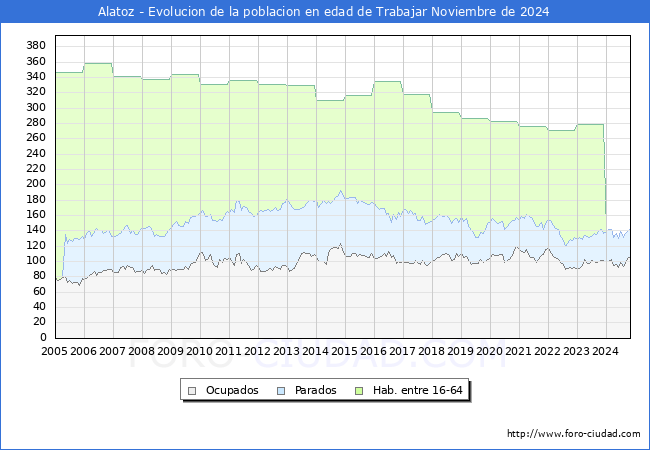The height and width of the screenshot is (450, 650).
Task: Click the 80 y-axis value
Action: click(x=39, y=276)
